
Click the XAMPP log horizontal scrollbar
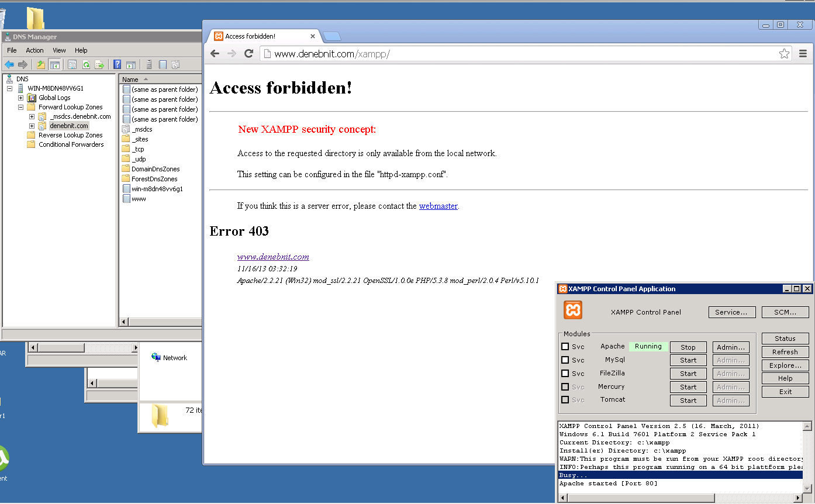coord(681,498)
